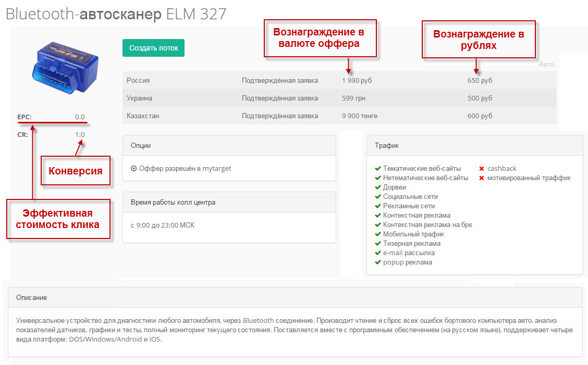Image resolution: width=588 pixels, height=365 pixels.
Task: Click the 600 руб payout value
Action: point(480,116)
